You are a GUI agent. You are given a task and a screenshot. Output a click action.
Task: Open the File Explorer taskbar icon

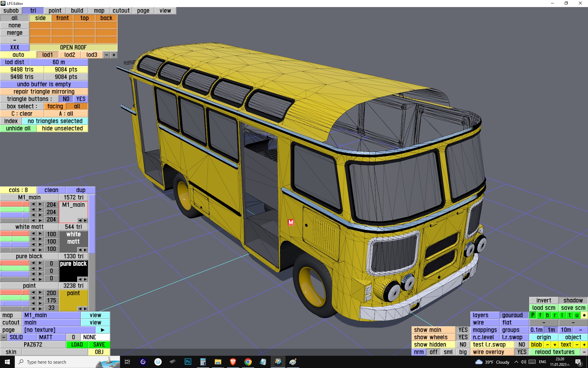click(x=218, y=362)
